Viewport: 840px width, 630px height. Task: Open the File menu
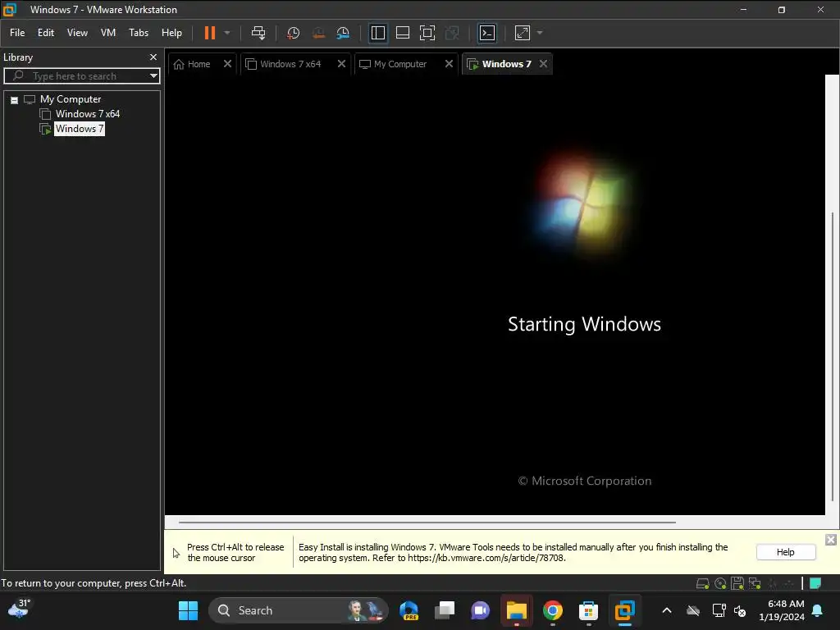[x=17, y=33]
